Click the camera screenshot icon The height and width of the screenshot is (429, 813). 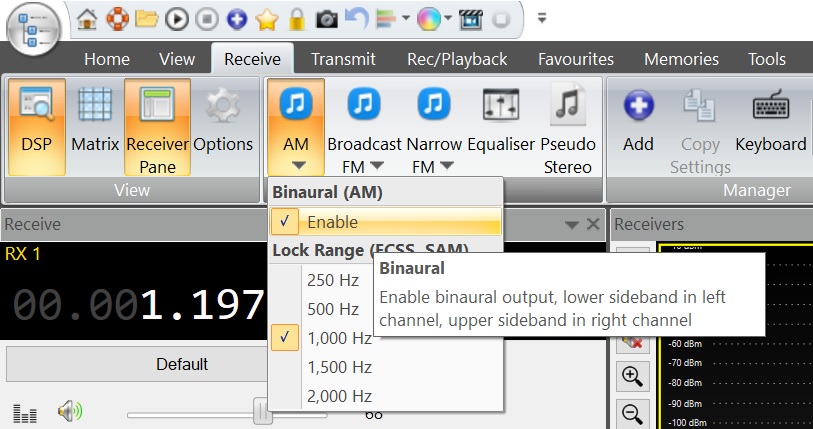[326, 18]
